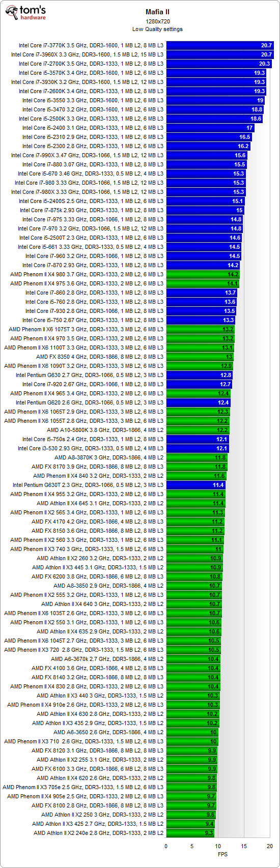Select the Intel Core i7-2700K bar showing 20.3
Screen dimensions: 280x868
(219, 64)
